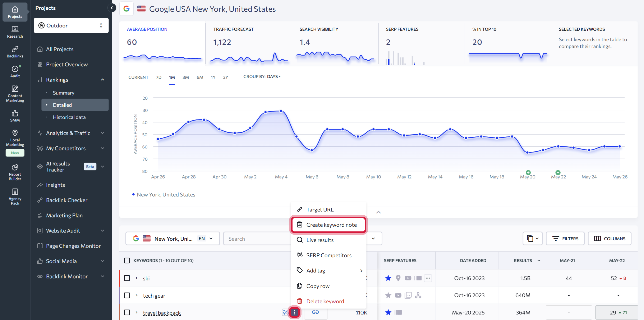Open Add tag submenu
Viewport: 644px width, 320px height.
click(328, 270)
